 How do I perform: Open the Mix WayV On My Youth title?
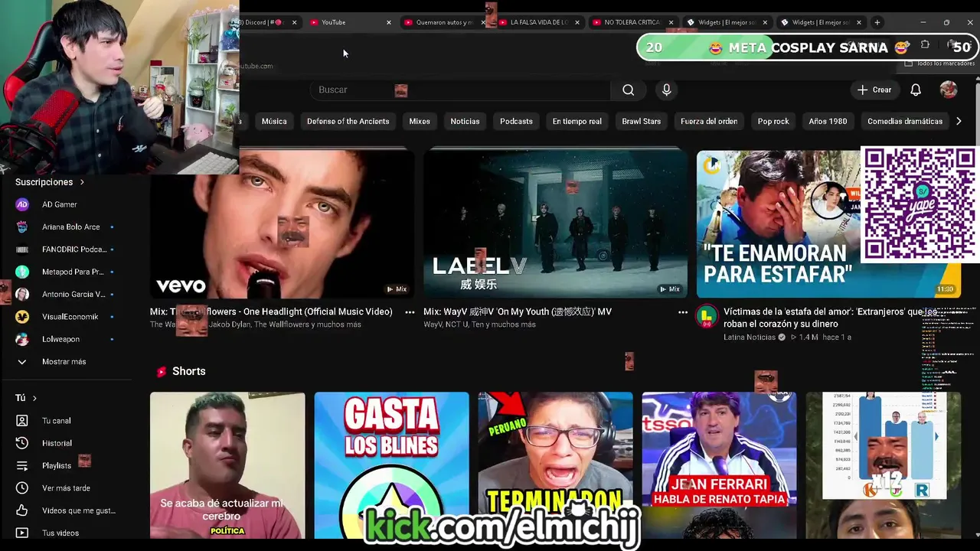click(x=518, y=311)
